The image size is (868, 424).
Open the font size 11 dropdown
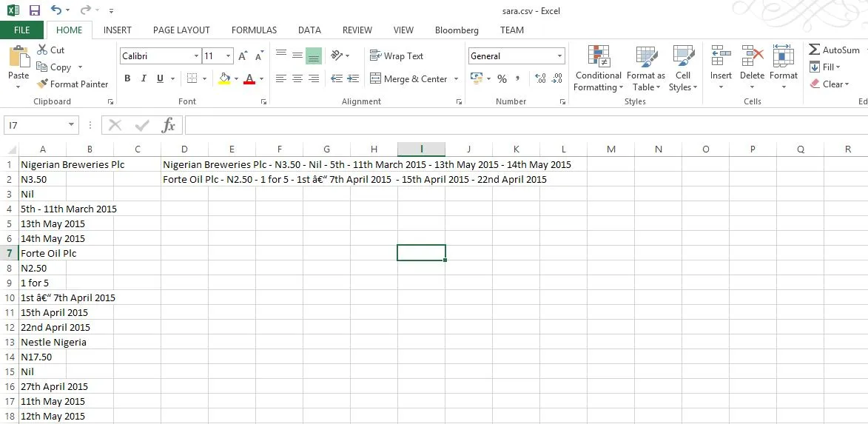point(229,56)
